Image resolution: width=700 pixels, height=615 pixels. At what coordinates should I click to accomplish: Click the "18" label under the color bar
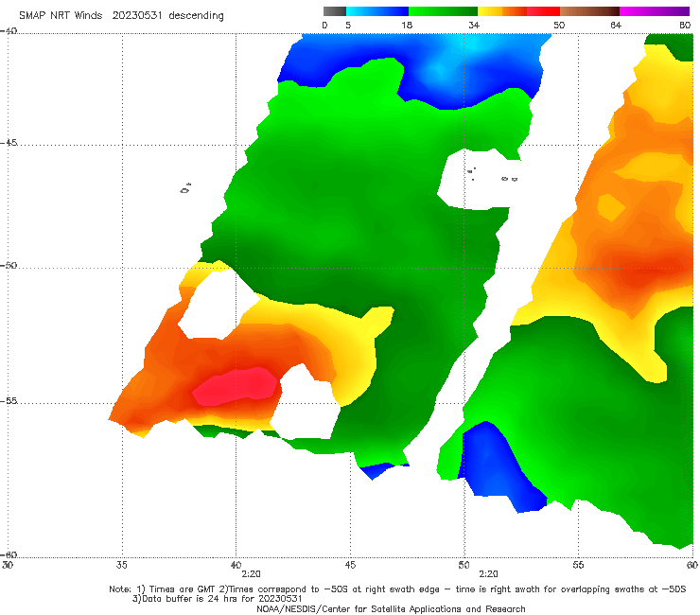pos(407,25)
